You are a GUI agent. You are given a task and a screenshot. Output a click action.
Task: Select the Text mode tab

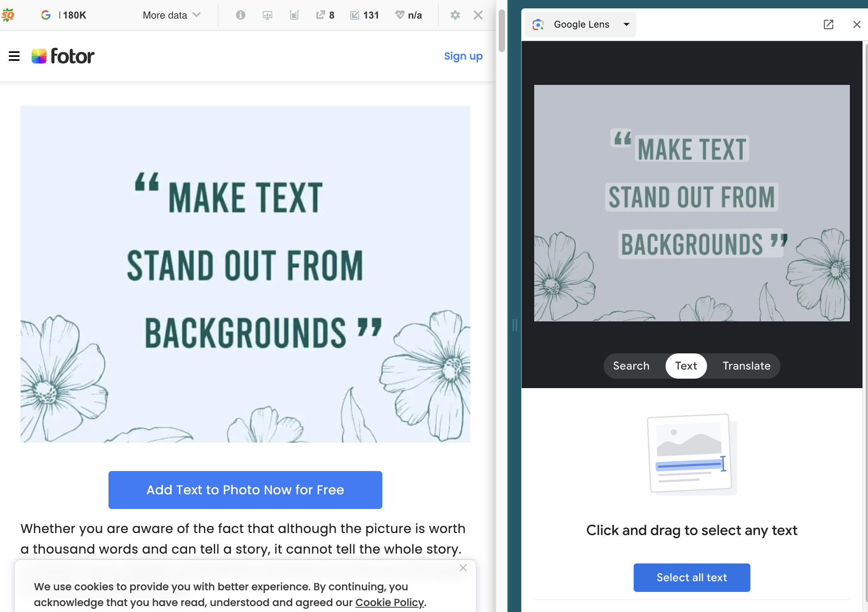686,366
